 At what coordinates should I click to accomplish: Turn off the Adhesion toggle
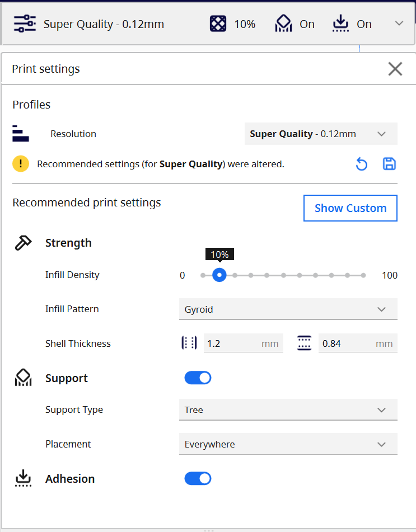pos(198,478)
